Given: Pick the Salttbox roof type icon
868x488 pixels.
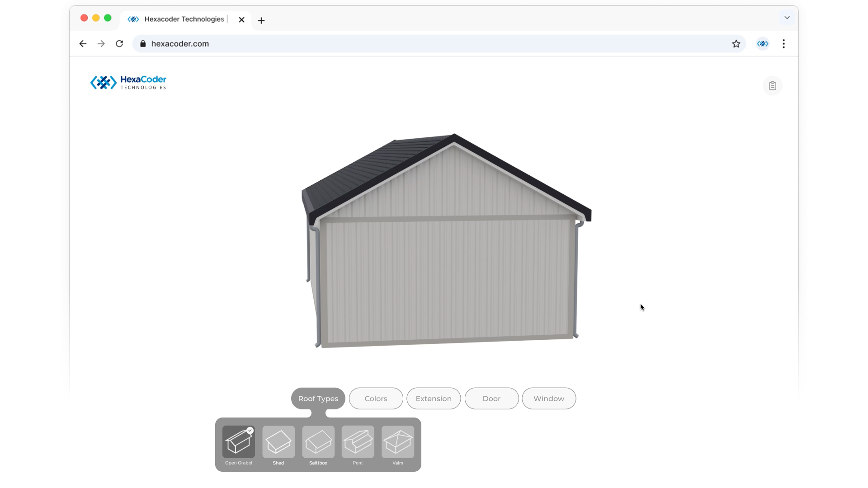Looking at the screenshot, I should point(318,442).
